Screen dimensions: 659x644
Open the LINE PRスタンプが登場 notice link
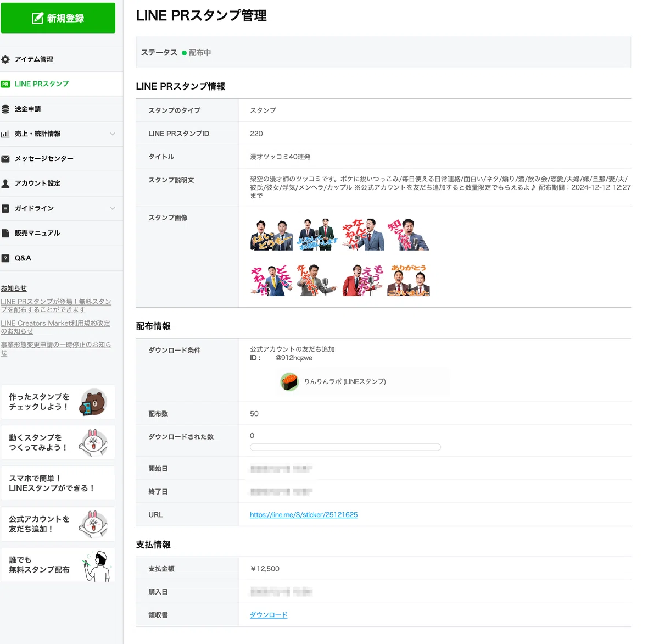pos(56,306)
